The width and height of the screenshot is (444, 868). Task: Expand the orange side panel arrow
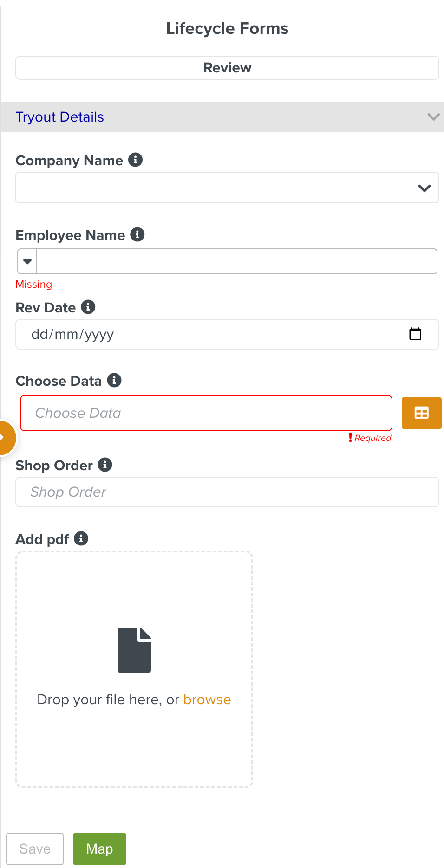click(x=5, y=438)
